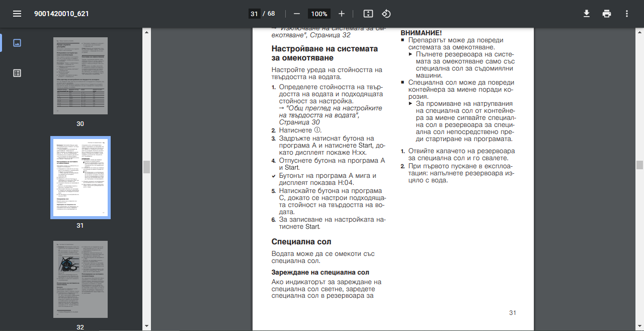Screen dimensions: 644x331
Task: Click the page number 31 footer
Action: click(513, 313)
